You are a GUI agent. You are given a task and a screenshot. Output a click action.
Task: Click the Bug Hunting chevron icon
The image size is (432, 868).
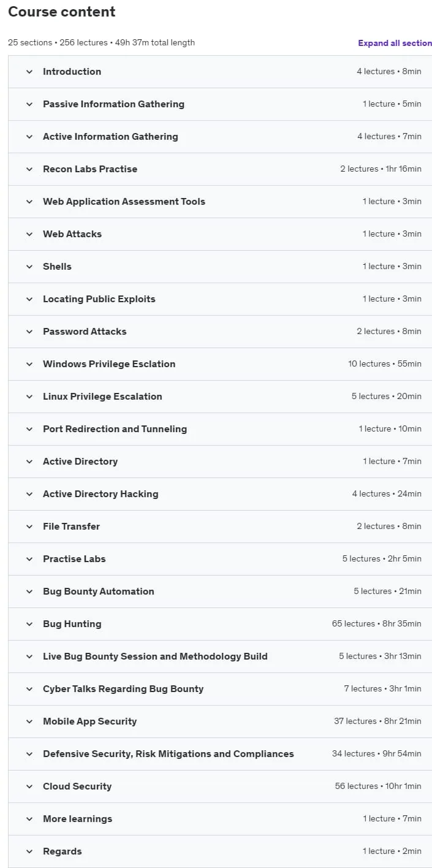coord(29,624)
